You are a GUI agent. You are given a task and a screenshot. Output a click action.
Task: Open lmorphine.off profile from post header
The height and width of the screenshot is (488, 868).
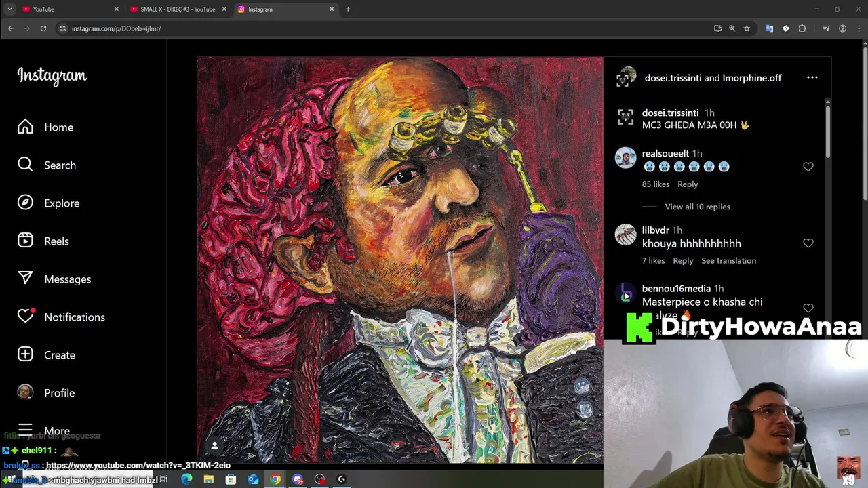click(x=752, y=78)
